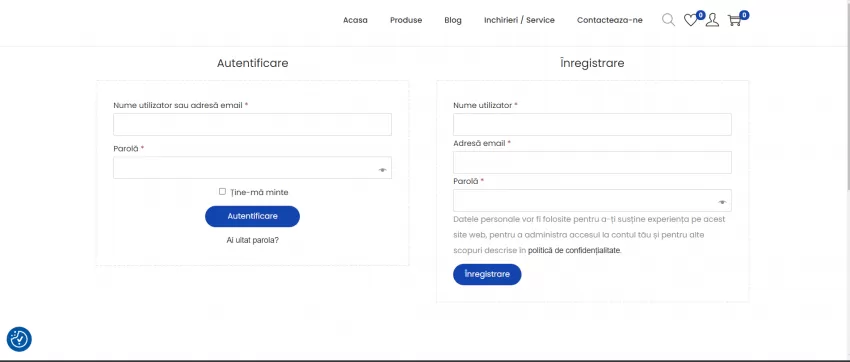Show the login password via eye icon
850x362 pixels.
(x=383, y=170)
